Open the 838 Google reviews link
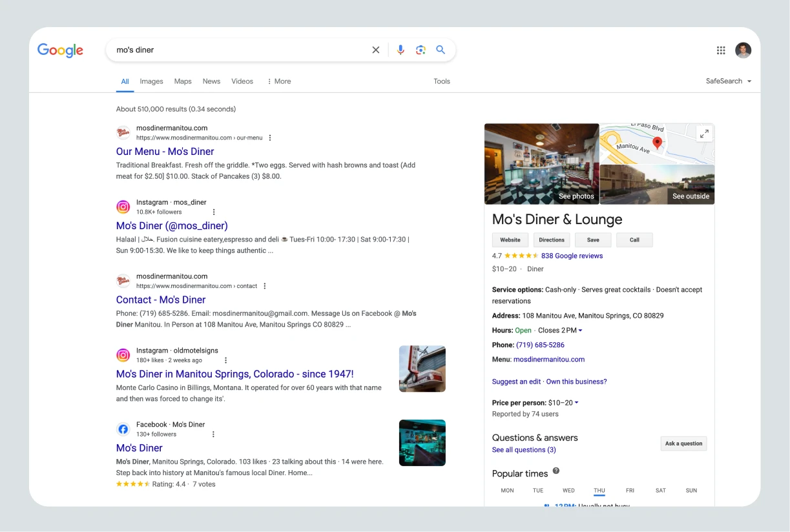The height and width of the screenshot is (532, 790). [572, 256]
